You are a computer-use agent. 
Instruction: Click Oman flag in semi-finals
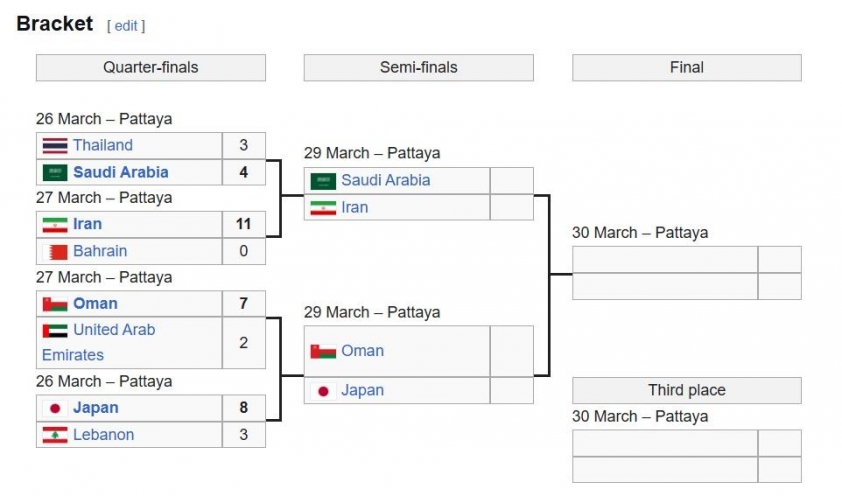(323, 351)
